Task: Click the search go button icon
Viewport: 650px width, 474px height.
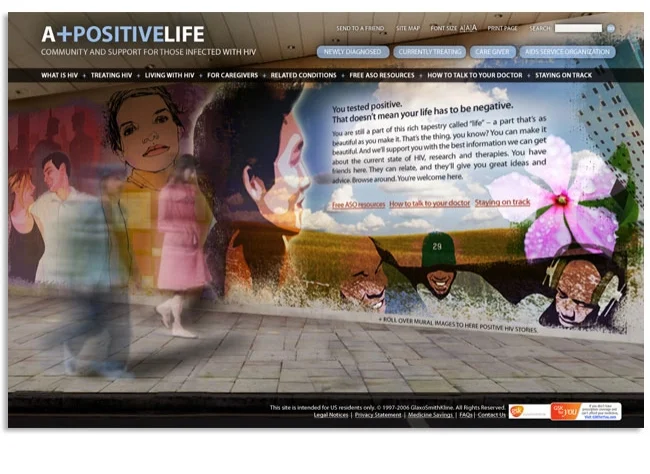Action: [610, 28]
